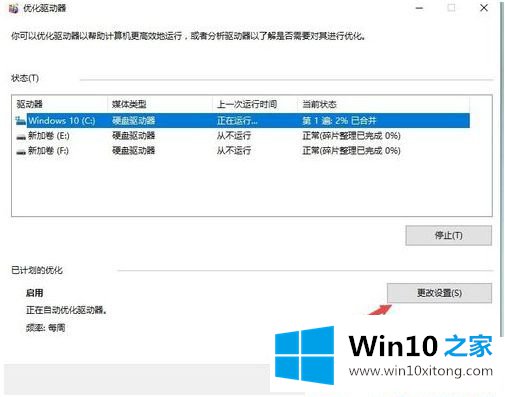Click the 状态(T) section label
The height and width of the screenshot is (397, 505).
coord(25,78)
